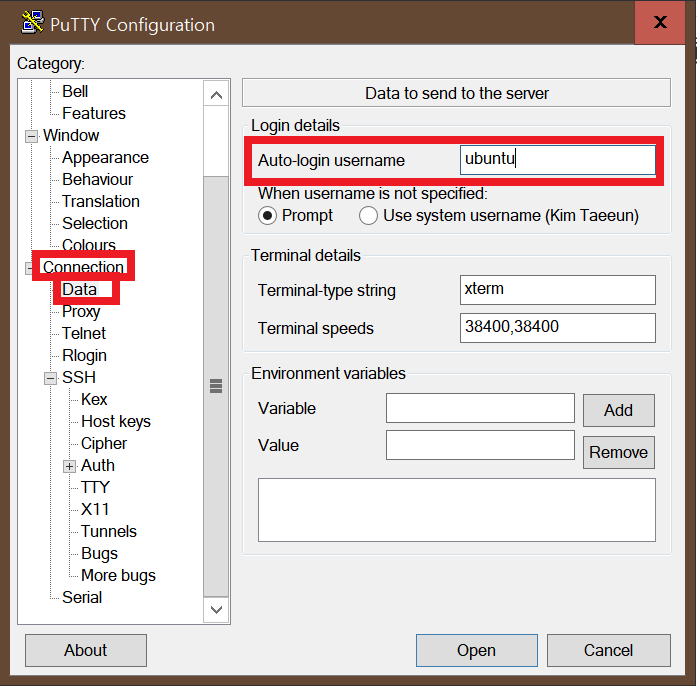Screen dimensions: 697x686
Task: Click the environment variables list box
Action: pos(457,510)
